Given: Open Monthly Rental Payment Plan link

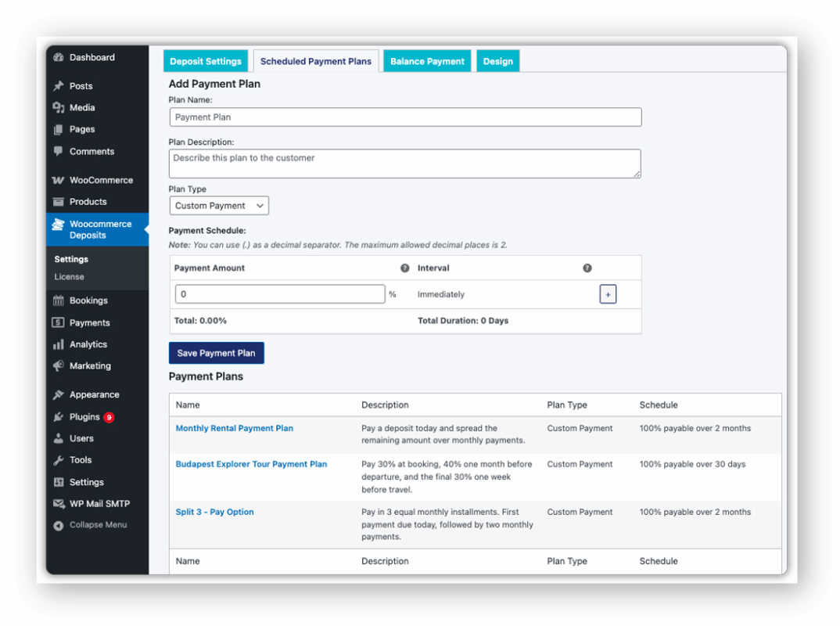Looking at the screenshot, I should [x=235, y=428].
